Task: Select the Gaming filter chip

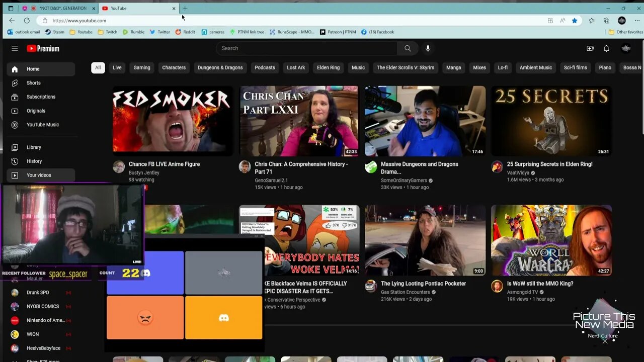Action: pyautogui.click(x=142, y=68)
